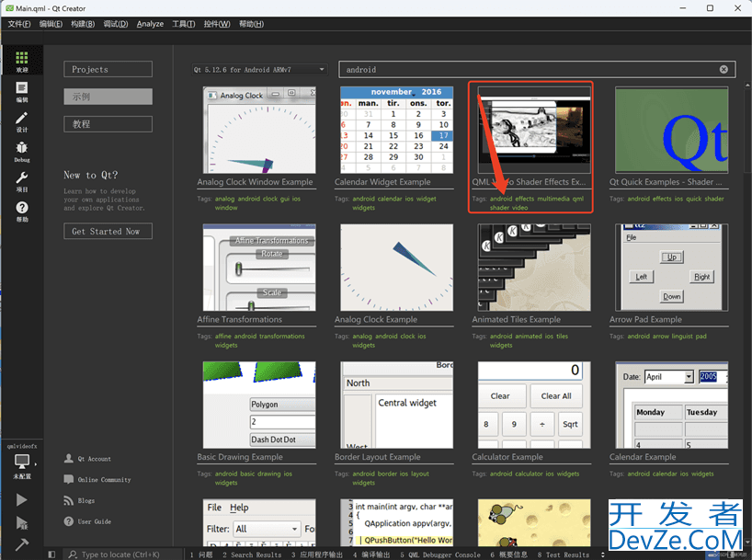This screenshot has width=752, height=560.
Task: Open the Analyze menu
Action: coord(150,24)
